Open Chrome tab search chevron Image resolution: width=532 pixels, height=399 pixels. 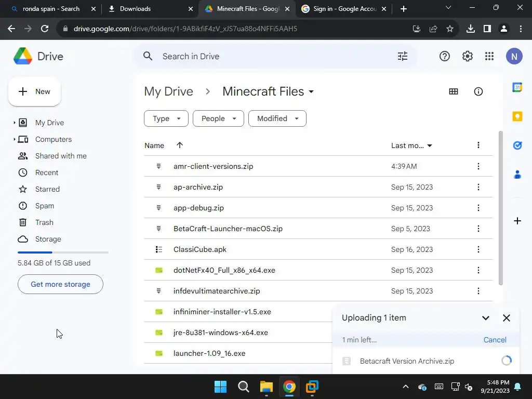[448, 7]
